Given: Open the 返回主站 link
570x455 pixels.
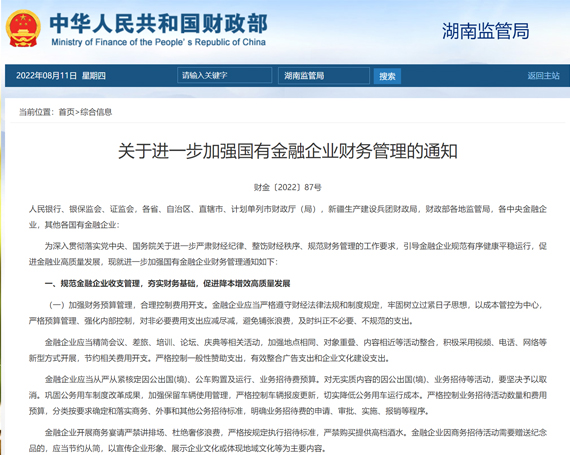Looking at the screenshot, I should (543, 76).
